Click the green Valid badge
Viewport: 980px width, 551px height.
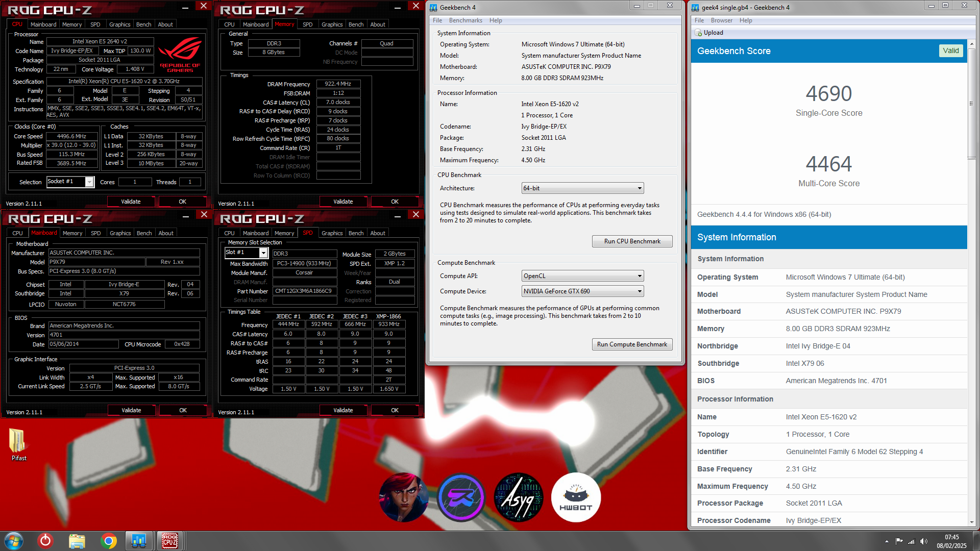click(x=950, y=51)
